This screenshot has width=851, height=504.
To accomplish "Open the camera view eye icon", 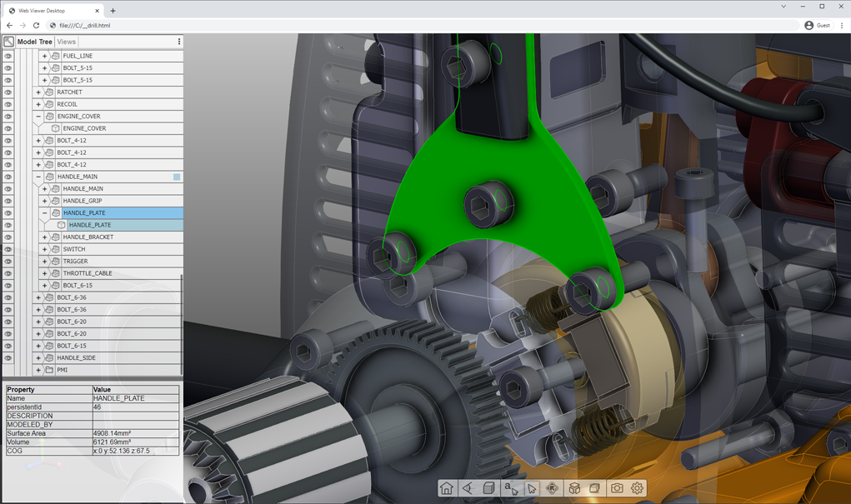I will 468,489.
